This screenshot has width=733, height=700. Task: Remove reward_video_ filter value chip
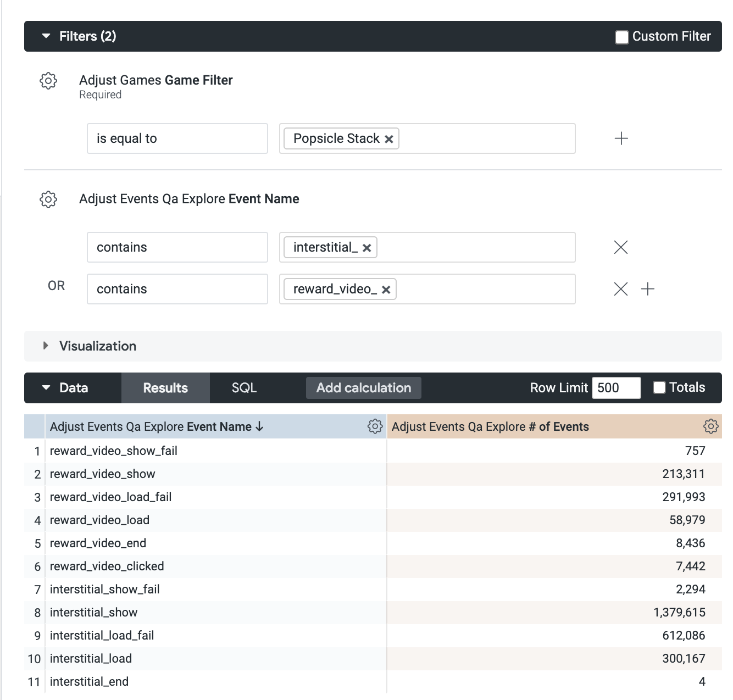[x=386, y=290]
